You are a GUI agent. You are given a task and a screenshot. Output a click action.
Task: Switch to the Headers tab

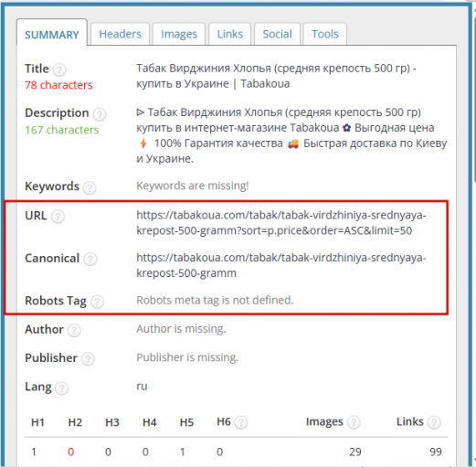coord(120,34)
